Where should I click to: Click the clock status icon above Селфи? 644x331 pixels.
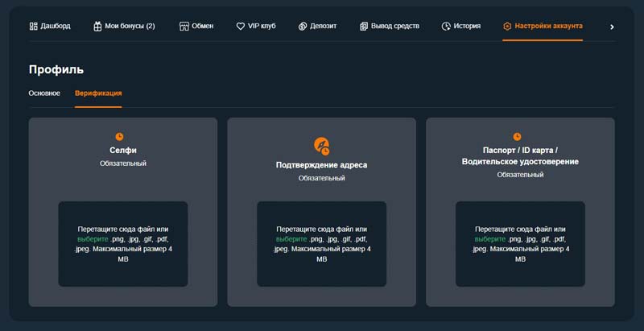[119, 137]
